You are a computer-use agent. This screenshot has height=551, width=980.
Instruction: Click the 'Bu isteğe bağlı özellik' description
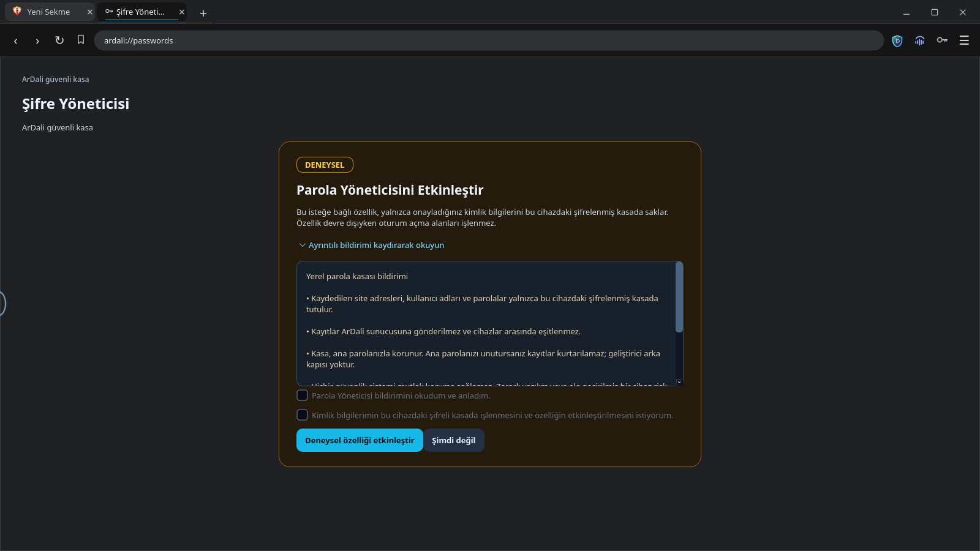(483, 217)
